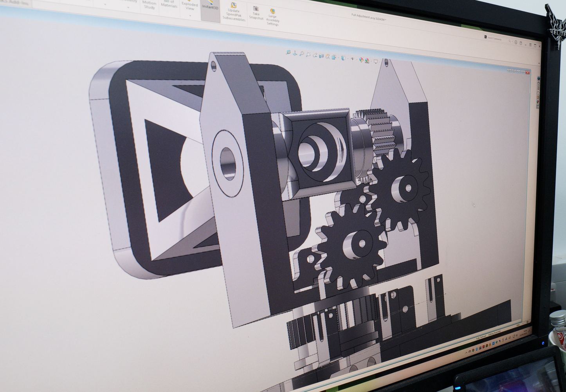Click Take Snapshot

tap(256, 13)
